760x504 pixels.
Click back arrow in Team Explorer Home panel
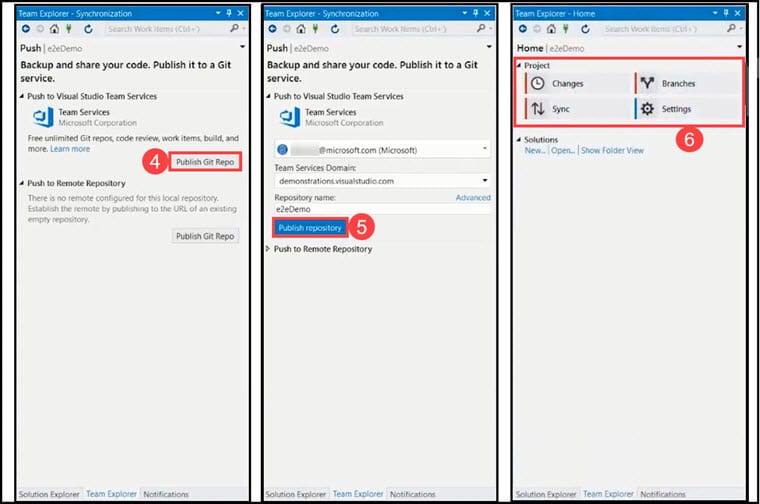pyautogui.click(x=522, y=29)
